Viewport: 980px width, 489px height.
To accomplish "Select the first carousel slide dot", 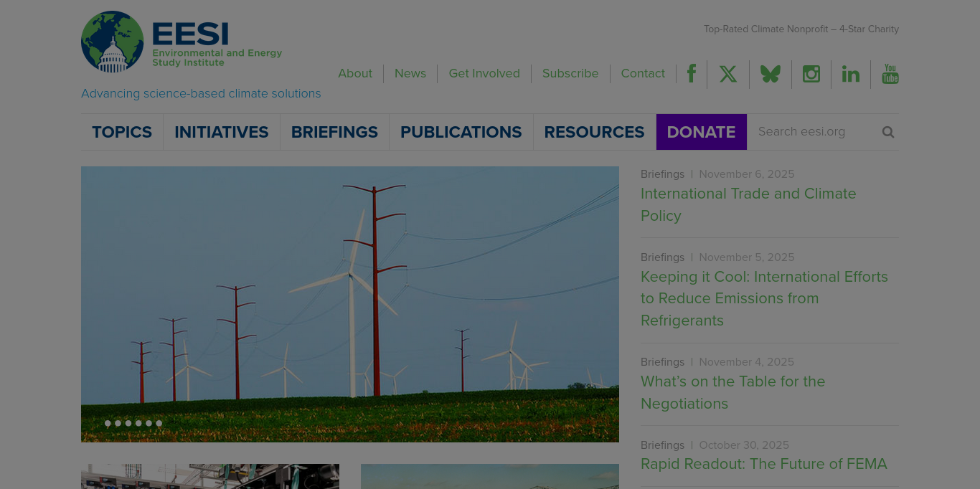I will 108,423.
